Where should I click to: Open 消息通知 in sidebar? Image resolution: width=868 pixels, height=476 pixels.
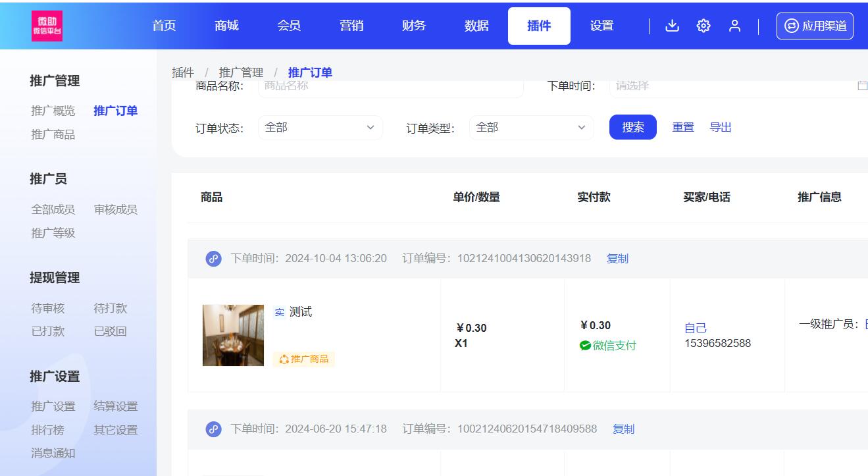click(x=53, y=453)
